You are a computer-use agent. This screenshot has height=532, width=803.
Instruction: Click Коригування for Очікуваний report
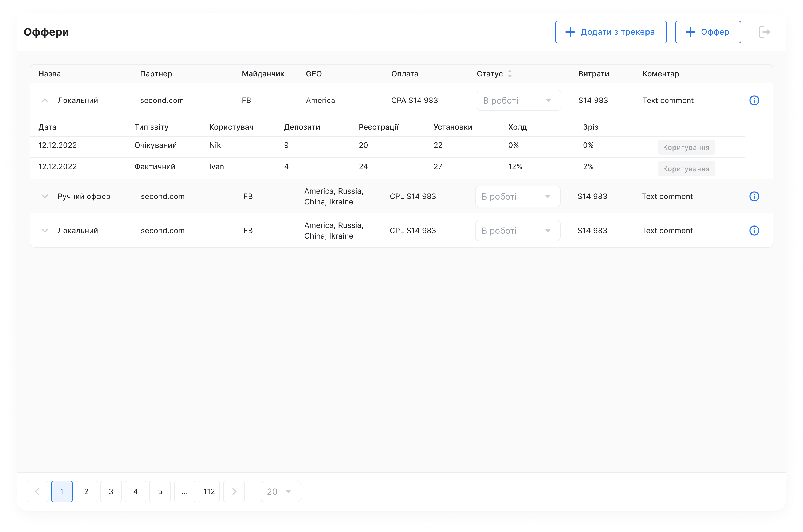[686, 147]
